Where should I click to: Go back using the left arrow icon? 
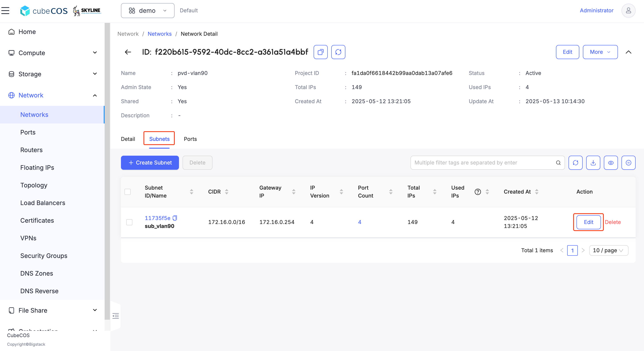[128, 52]
